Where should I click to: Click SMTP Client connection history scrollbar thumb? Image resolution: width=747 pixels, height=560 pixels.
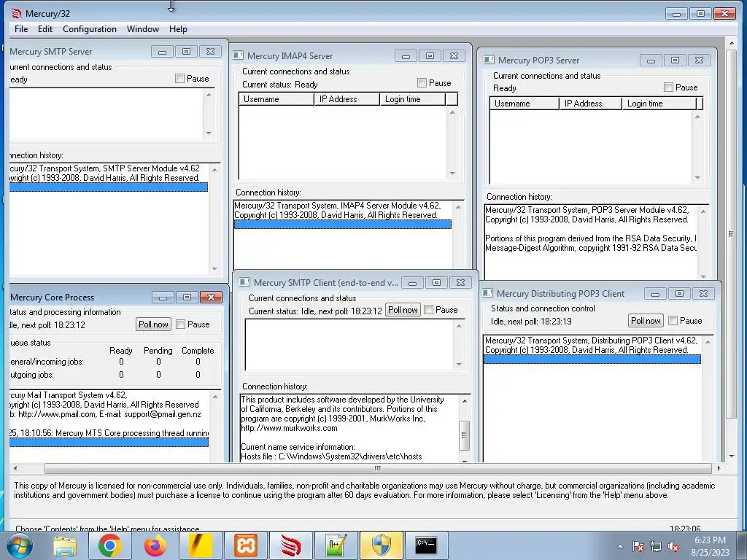[x=465, y=435]
